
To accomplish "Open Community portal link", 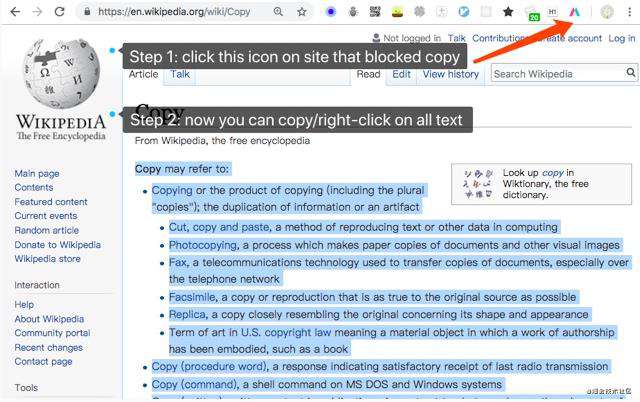I will click(x=52, y=333).
